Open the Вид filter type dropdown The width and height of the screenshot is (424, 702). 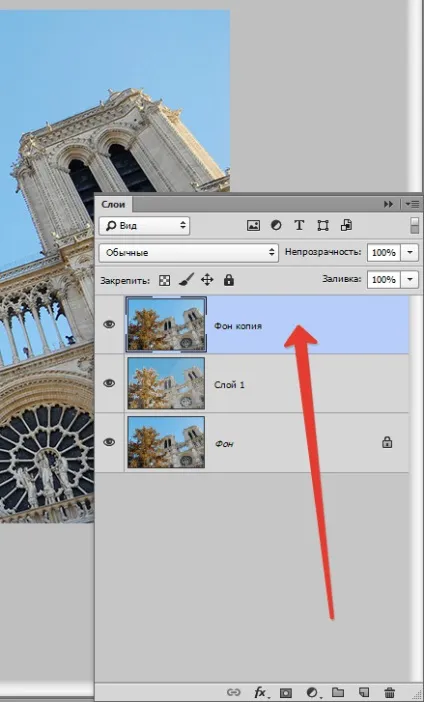144,226
